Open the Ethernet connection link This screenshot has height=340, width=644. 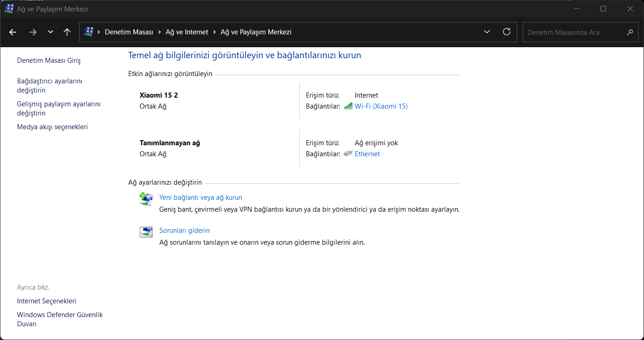point(367,154)
